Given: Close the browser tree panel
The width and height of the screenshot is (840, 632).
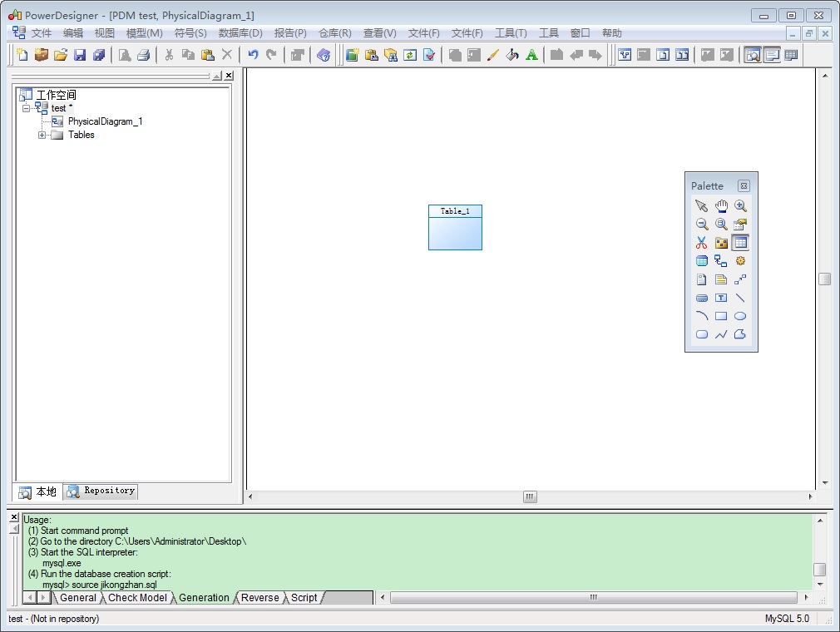Looking at the screenshot, I should point(229,76).
